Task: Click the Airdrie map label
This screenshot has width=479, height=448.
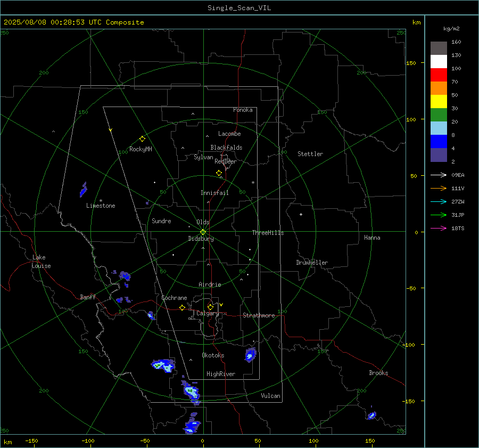Action: pos(210,284)
